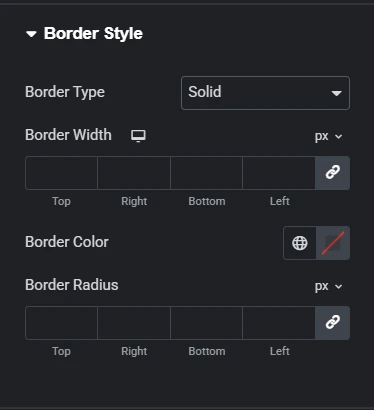Click Border Radius Bottom input field
Screen dimensions: 374x410
(x=206, y=323)
